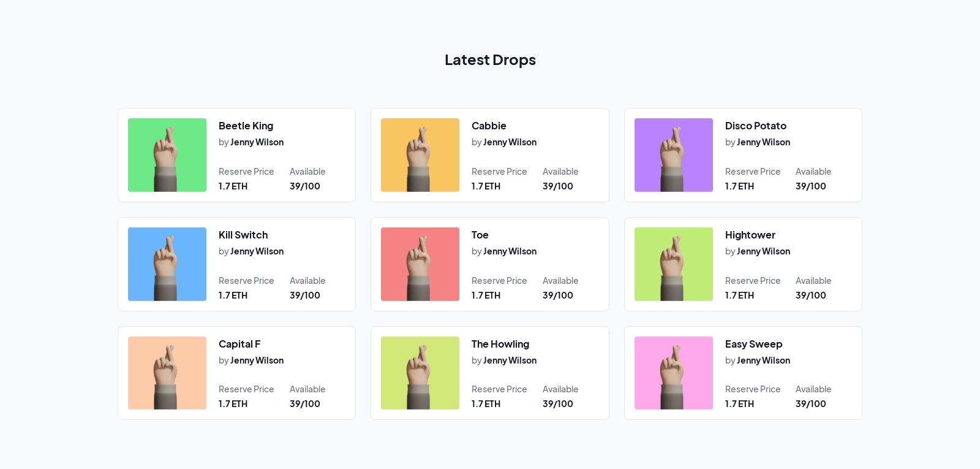The width and height of the screenshot is (980, 469).
Task: Click 1.7 ETH price on Toe
Action: click(486, 296)
